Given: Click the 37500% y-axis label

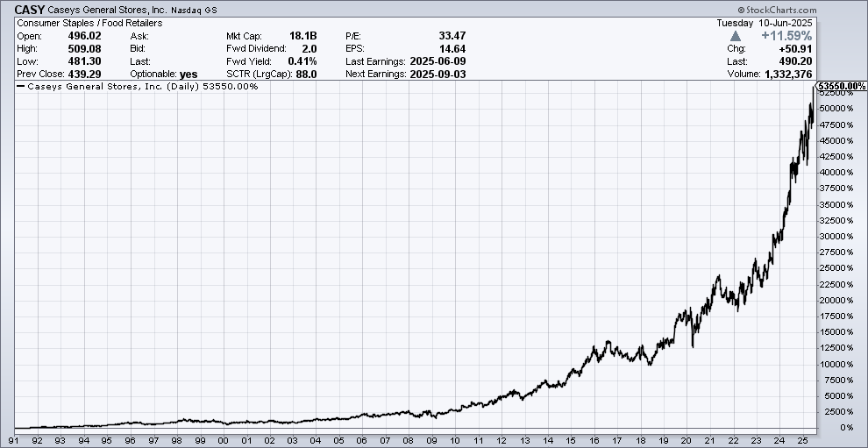Looking at the screenshot, I should [837, 188].
